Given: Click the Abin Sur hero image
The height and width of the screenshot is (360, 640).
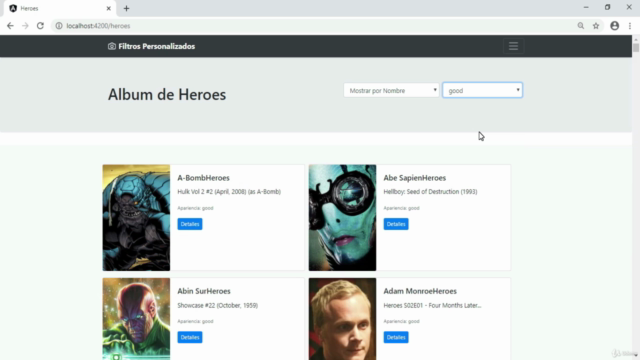Looking at the screenshot, I should coord(136,319).
